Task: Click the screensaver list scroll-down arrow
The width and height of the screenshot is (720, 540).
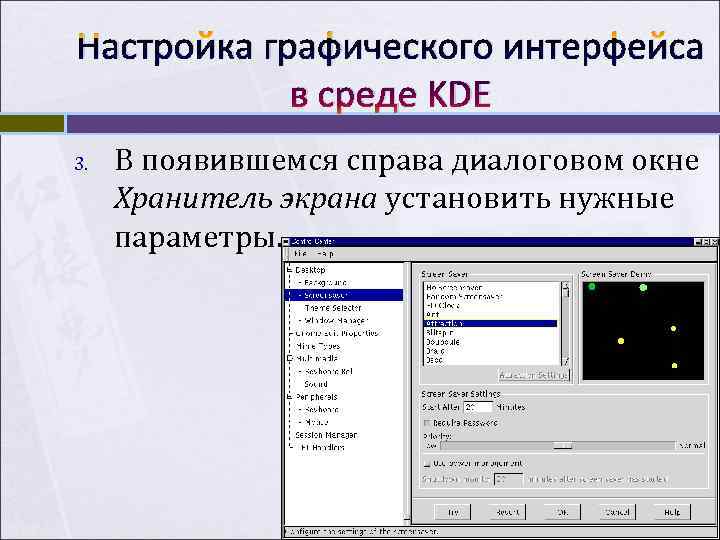Action: coord(566,361)
